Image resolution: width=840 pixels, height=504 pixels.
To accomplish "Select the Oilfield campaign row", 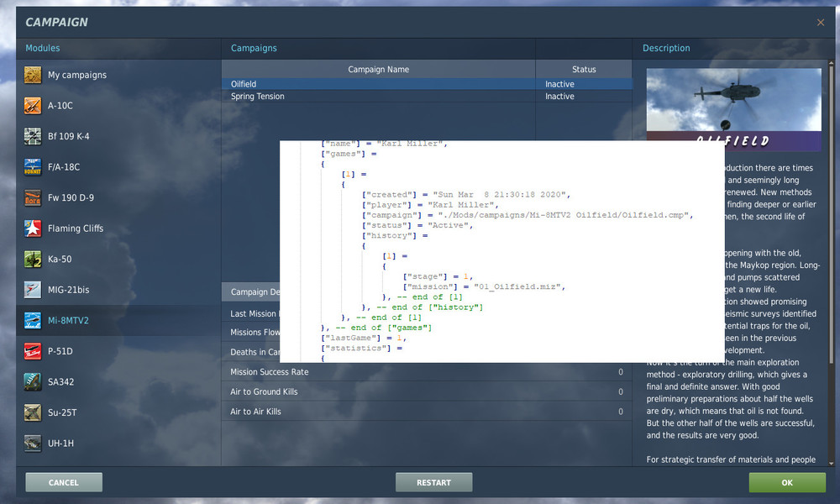I will [x=427, y=84].
